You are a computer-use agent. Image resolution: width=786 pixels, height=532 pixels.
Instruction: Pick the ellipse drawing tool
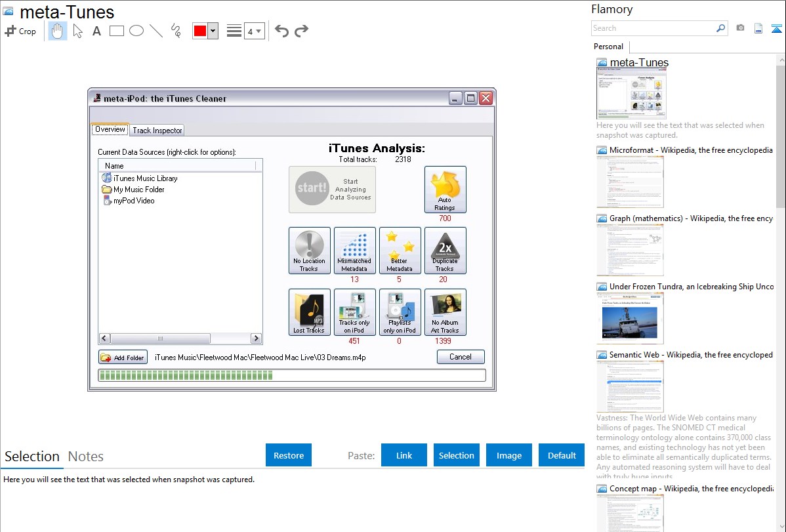tap(136, 31)
